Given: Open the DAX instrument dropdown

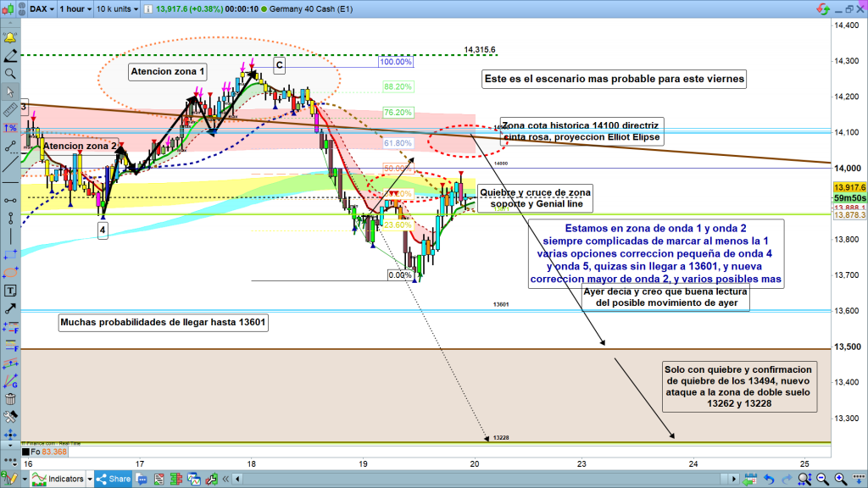Looking at the screenshot, I should (42, 8).
